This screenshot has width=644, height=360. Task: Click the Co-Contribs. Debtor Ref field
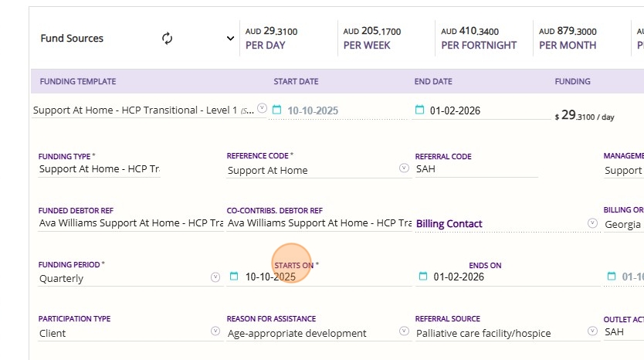pyautogui.click(x=318, y=223)
